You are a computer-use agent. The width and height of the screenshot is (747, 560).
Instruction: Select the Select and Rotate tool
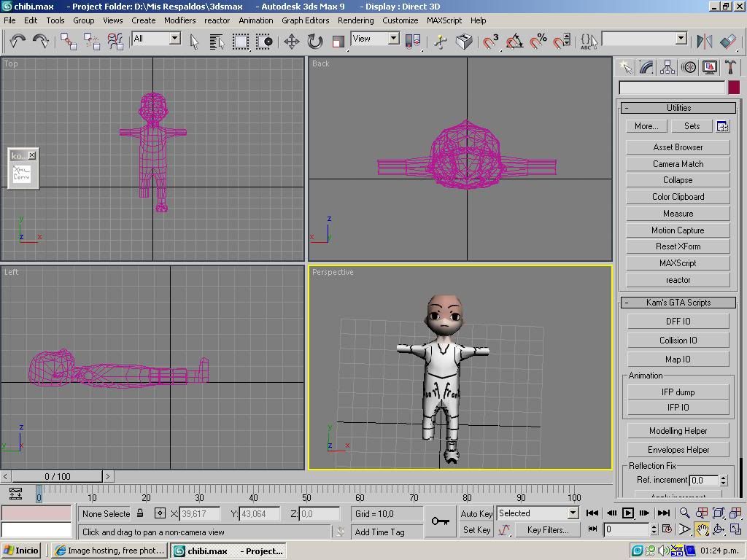coord(314,42)
